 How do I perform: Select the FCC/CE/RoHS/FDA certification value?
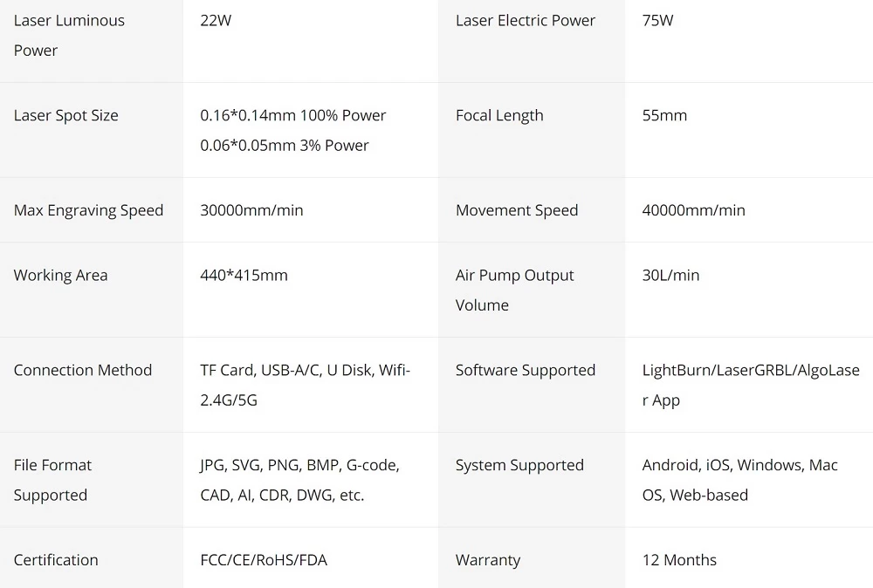[264, 560]
